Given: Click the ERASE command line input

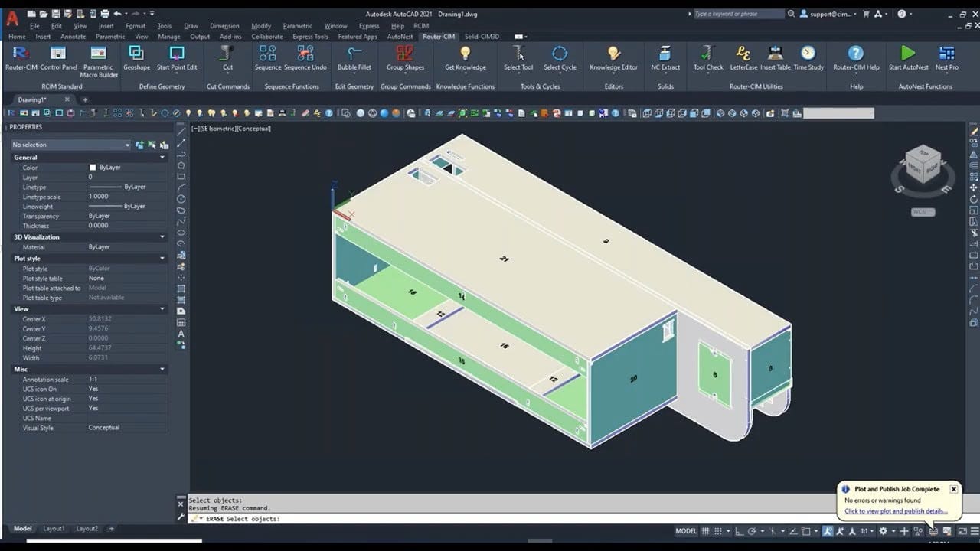Looking at the screenshot, I should click(x=459, y=519).
